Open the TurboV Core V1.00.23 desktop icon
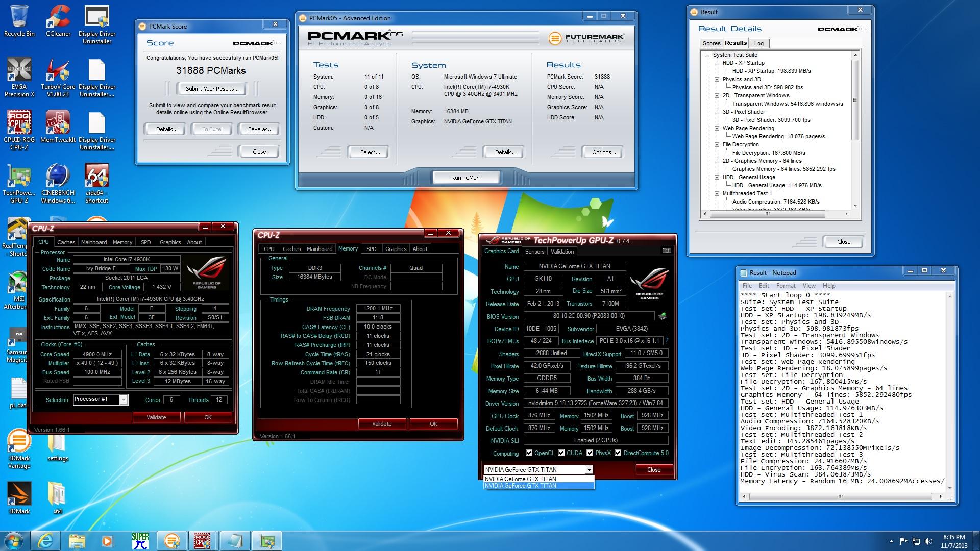The width and height of the screenshot is (980, 551). (x=58, y=77)
